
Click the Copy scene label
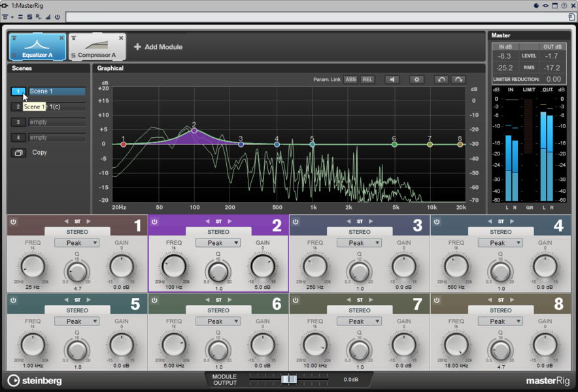[x=39, y=152]
